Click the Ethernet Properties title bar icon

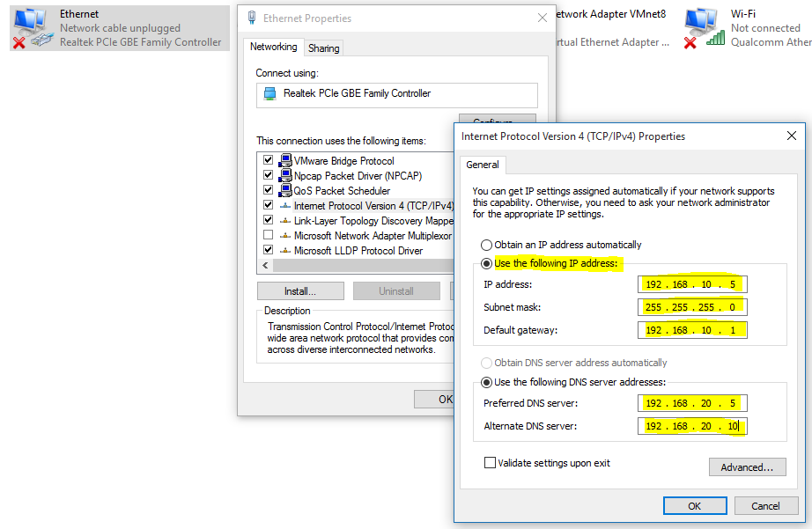point(252,18)
